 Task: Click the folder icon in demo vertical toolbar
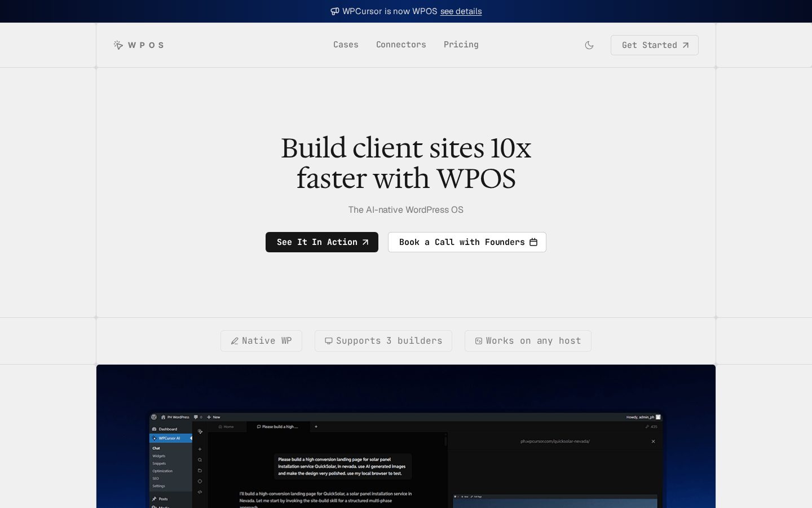pyautogui.click(x=200, y=470)
